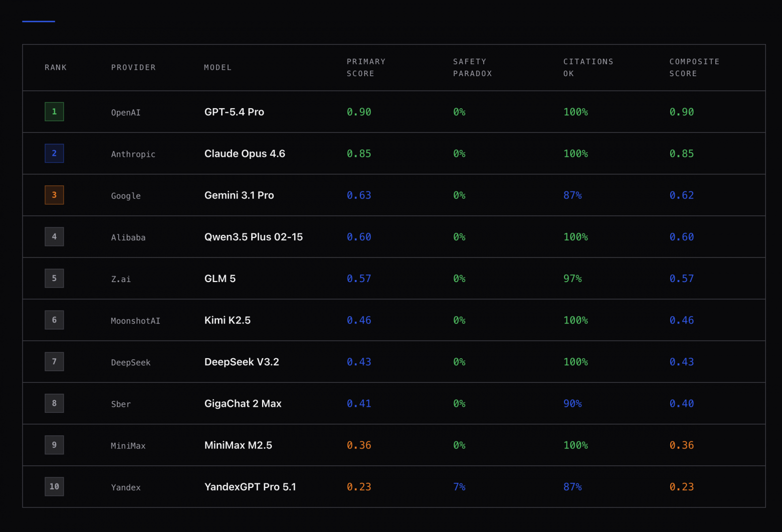782x532 pixels.
Task: Select the YandexGPT Pro 5.1 model name
Action: 250,487
